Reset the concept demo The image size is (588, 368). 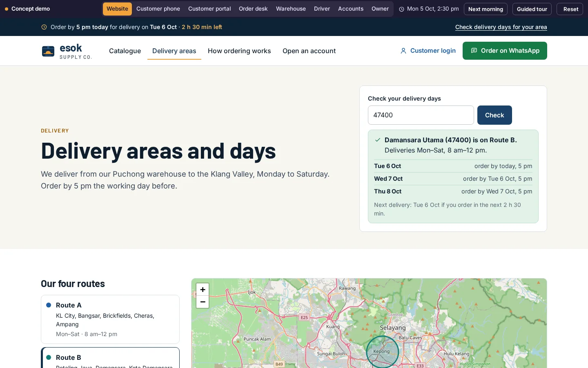coord(571,9)
